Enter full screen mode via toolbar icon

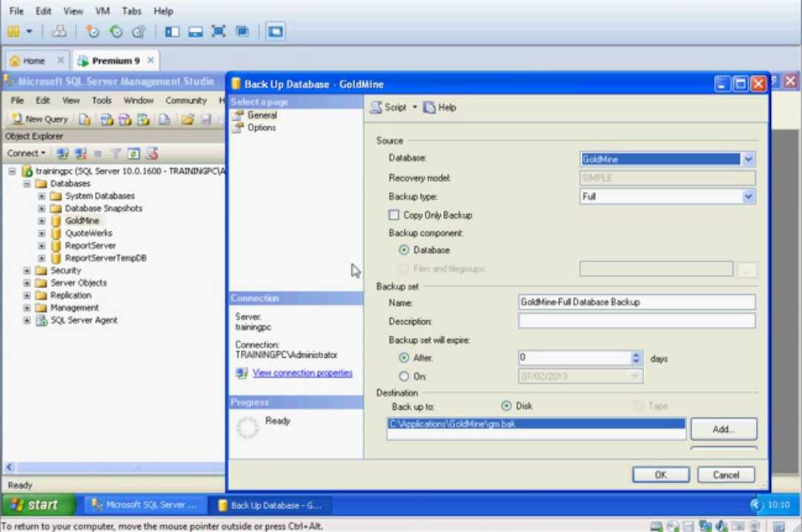coord(219,32)
